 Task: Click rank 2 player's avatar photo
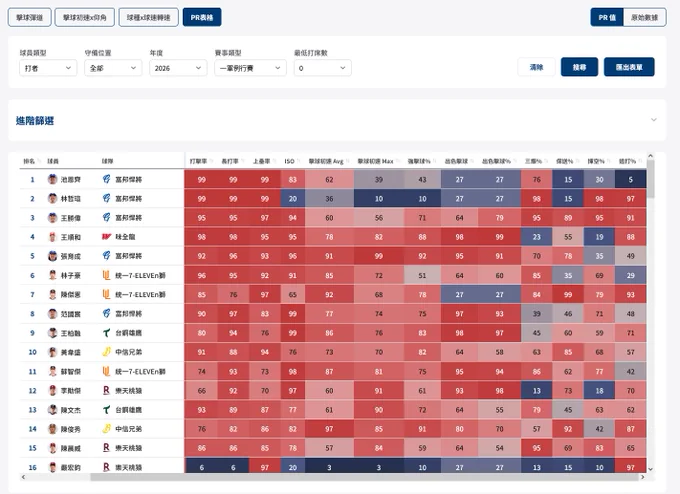52,198
